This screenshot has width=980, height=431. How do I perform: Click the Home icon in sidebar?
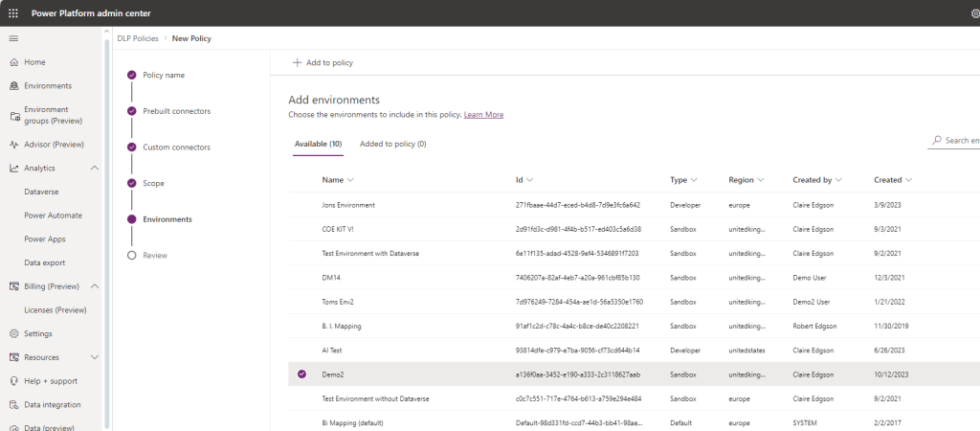(14, 62)
